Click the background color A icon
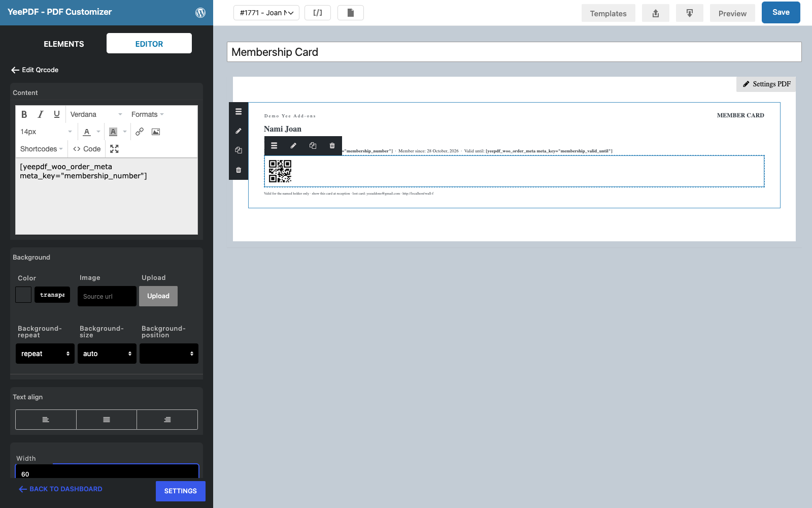 113,132
